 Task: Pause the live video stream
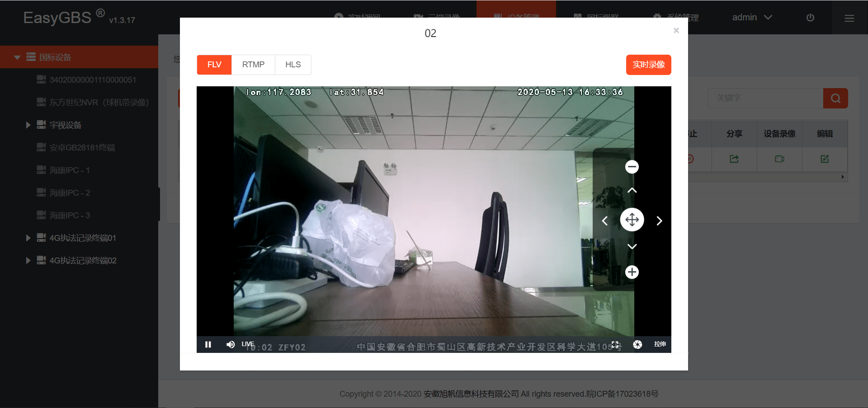coord(208,344)
